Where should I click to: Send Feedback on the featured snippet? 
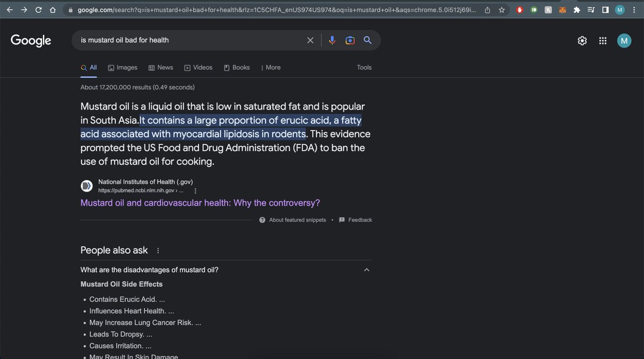tap(355, 220)
